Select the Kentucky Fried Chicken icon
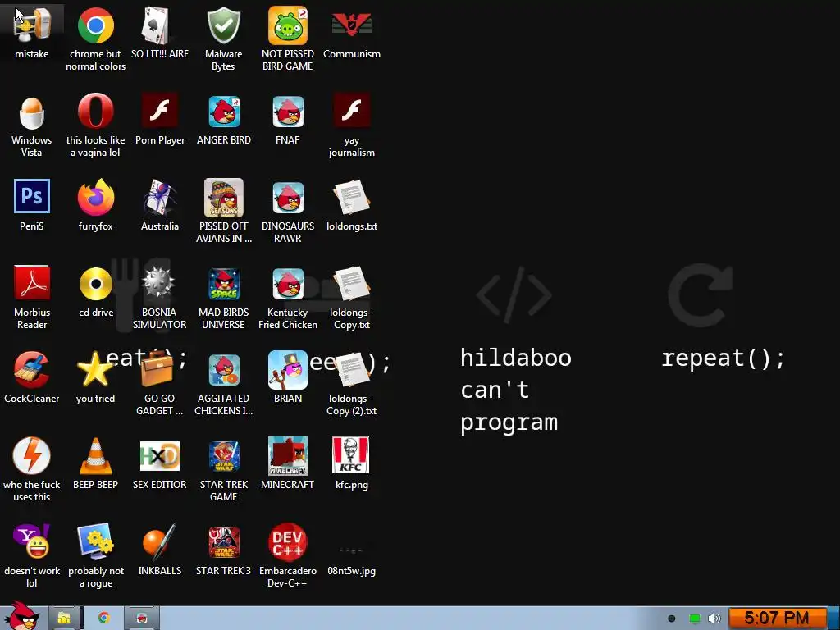Viewport: 840px width, 630px height. (x=288, y=284)
